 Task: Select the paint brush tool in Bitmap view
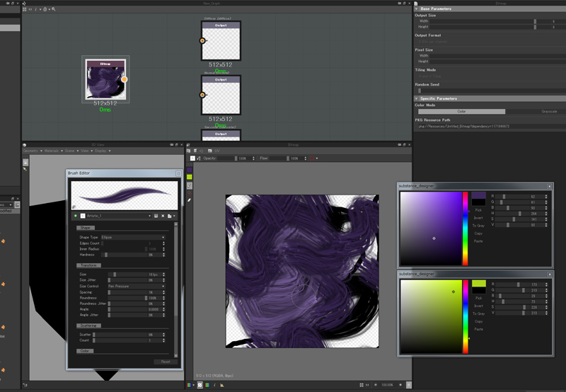[190, 185]
